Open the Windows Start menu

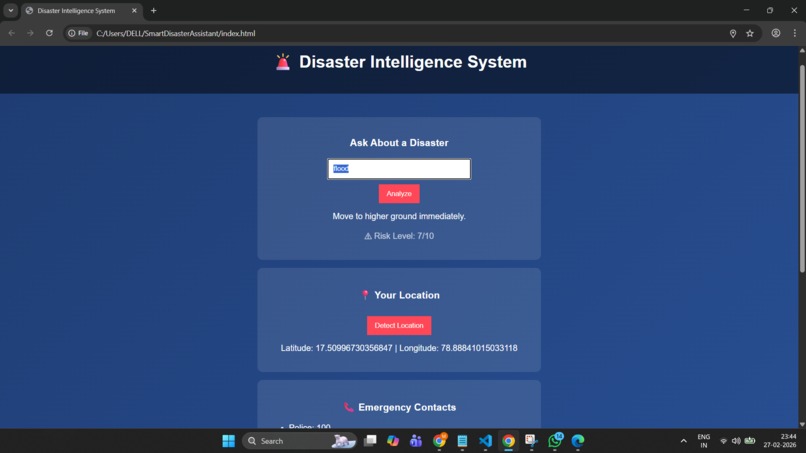(x=228, y=441)
